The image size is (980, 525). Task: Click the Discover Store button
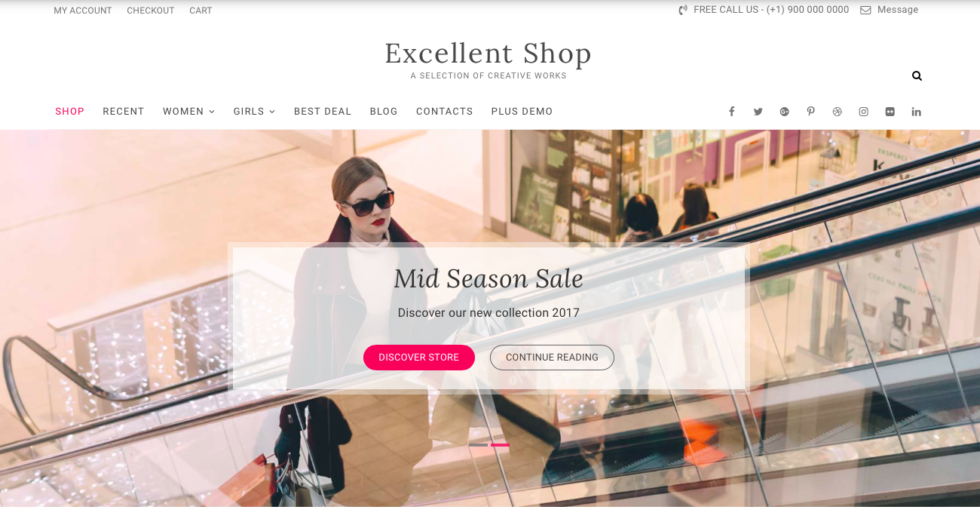tap(419, 358)
